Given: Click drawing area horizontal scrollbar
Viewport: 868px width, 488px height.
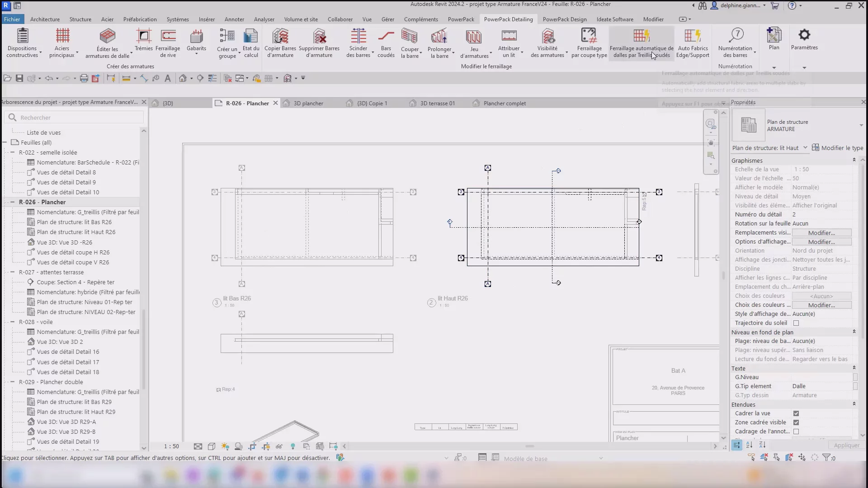Looking at the screenshot, I should tap(529, 446).
